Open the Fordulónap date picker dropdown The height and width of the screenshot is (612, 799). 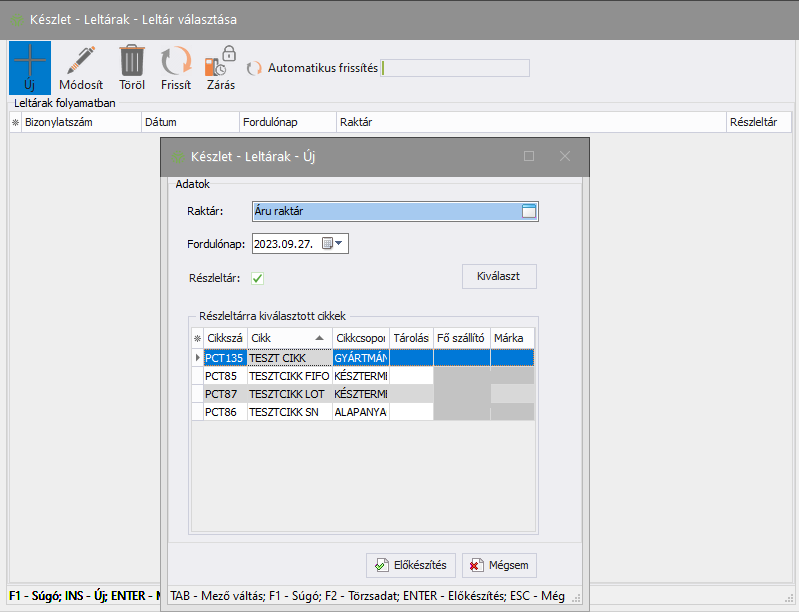click(x=338, y=243)
